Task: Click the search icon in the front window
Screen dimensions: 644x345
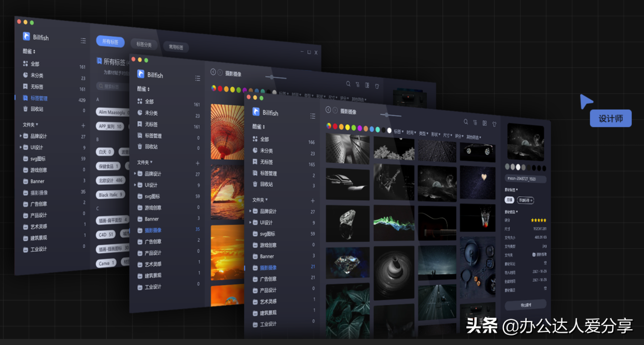Action: coord(466,122)
